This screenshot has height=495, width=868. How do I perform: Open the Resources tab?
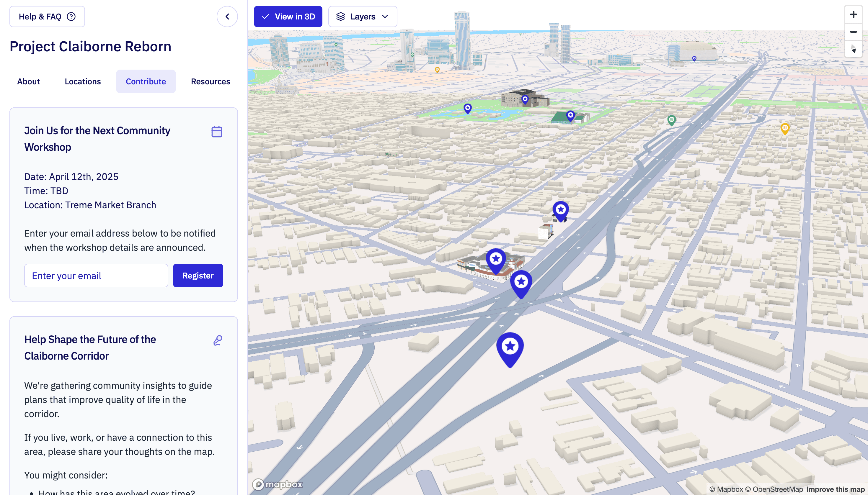tap(211, 82)
